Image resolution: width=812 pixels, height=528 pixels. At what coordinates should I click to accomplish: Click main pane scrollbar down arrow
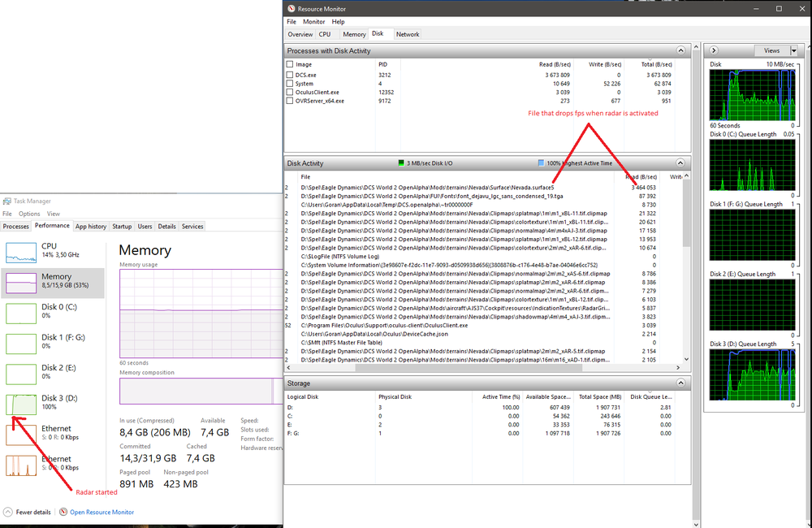click(696, 523)
